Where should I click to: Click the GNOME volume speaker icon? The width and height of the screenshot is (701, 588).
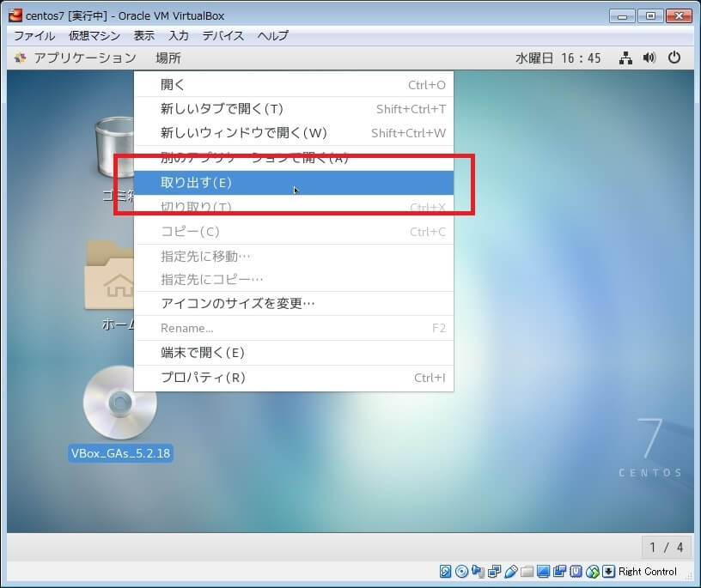[x=649, y=58]
